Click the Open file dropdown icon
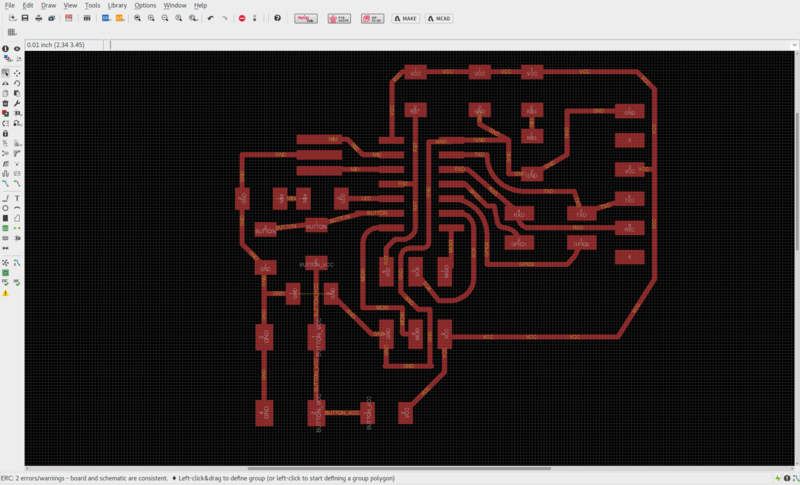Image resolution: width=800 pixels, height=485 pixels. [13, 18]
